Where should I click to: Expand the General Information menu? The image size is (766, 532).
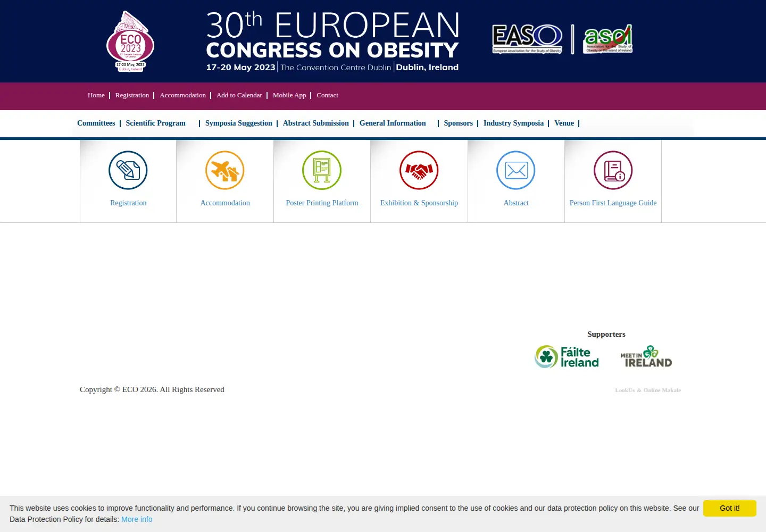tap(393, 123)
